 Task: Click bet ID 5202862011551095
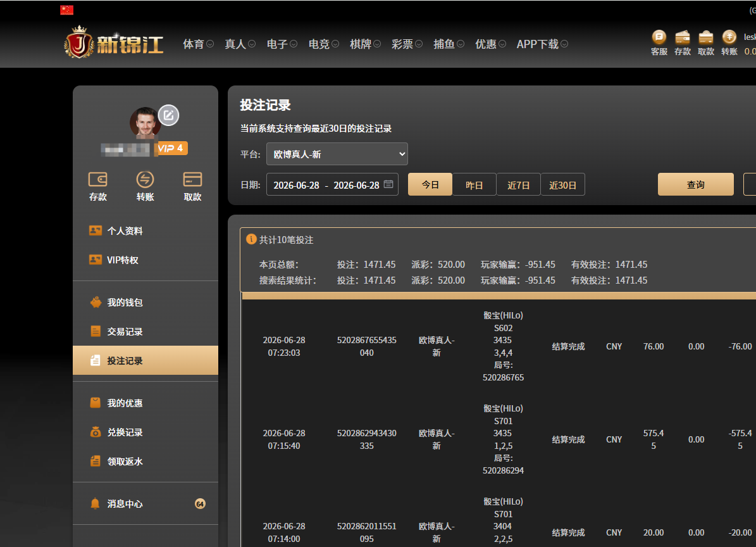[366, 532]
